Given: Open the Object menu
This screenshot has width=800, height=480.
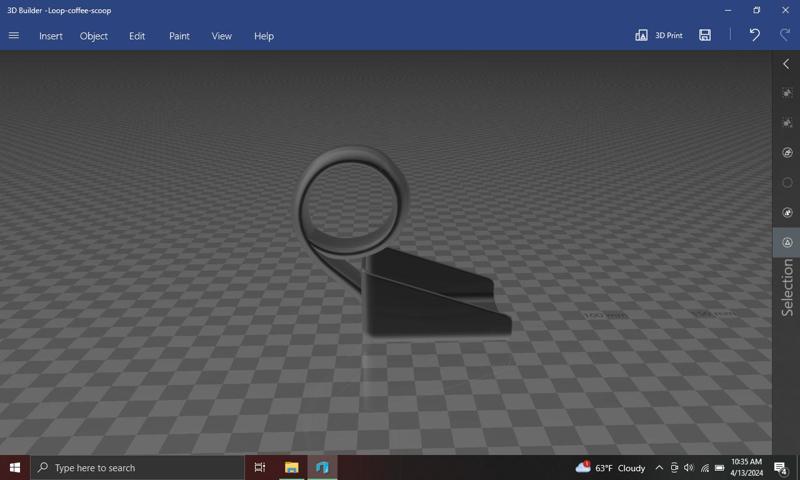Looking at the screenshot, I should click(93, 36).
